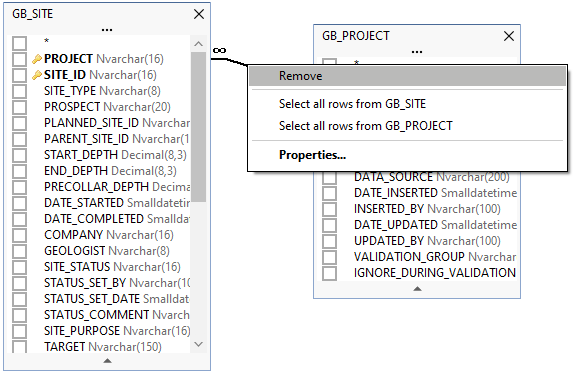Collapse GB_SITE table using bottom arrow
The width and height of the screenshot is (574, 375).
pyautogui.click(x=107, y=361)
